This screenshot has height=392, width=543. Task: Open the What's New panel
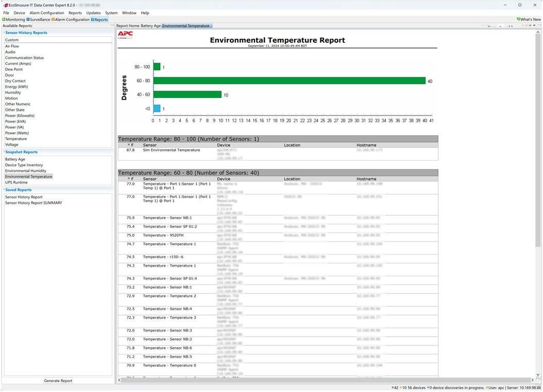pos(529,20)
